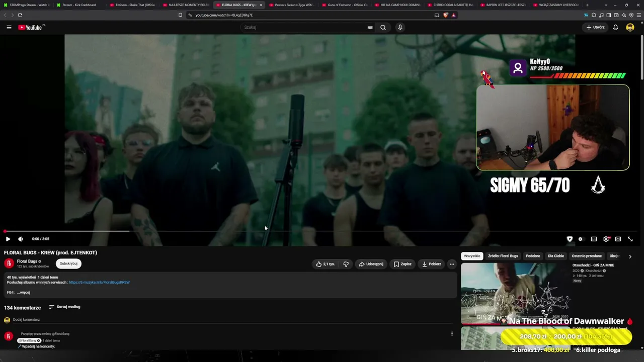Open the Sortuj według comment sorting
This screenshot has height=362, width=644.
click(64, 307)
